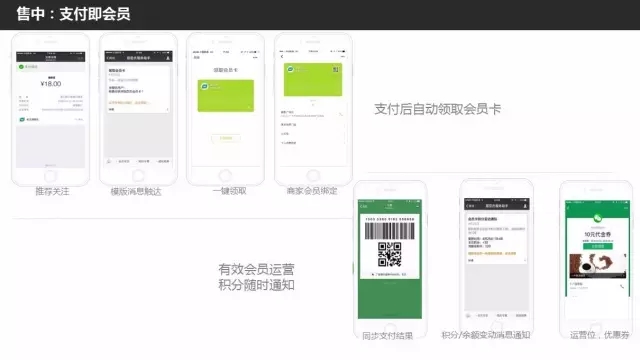Open QR code icon on 商家会员绑定 member card
Screen dimensions: 640x360
tap(336, 70)
